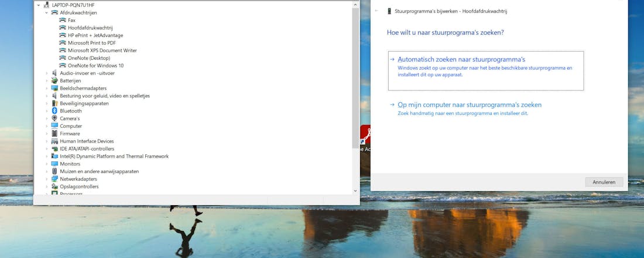
Task: Click the Microsoft Print to PDF icon
Action: pos(63,43)
